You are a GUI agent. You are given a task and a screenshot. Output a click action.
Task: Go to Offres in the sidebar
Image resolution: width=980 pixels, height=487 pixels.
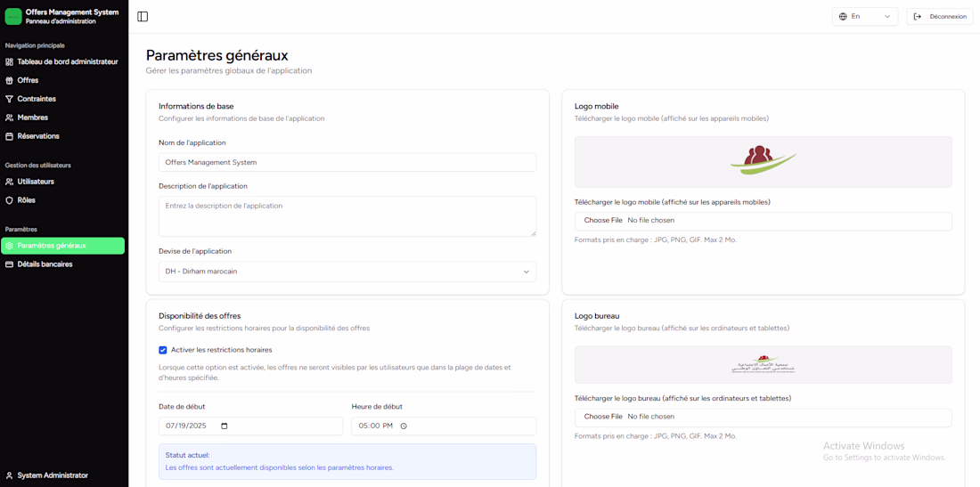[28, 80]
